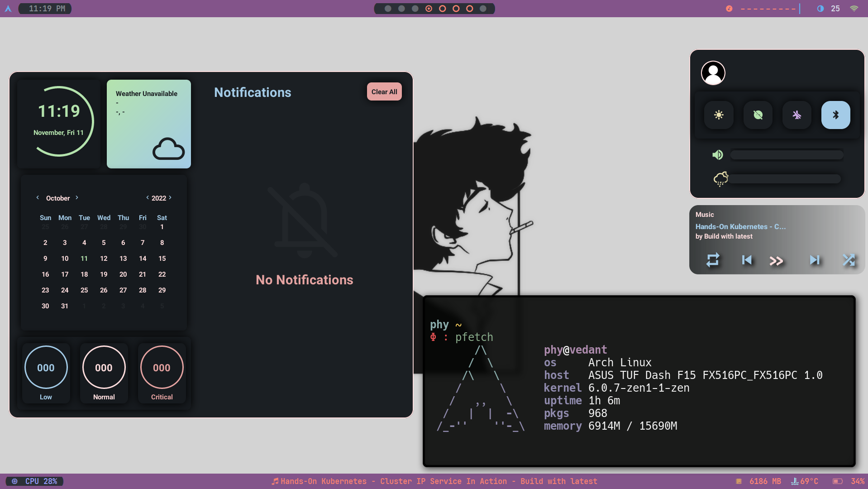Go to previous year before 2022
Viewport: 868px width, 489px height.
coord(148,197)
